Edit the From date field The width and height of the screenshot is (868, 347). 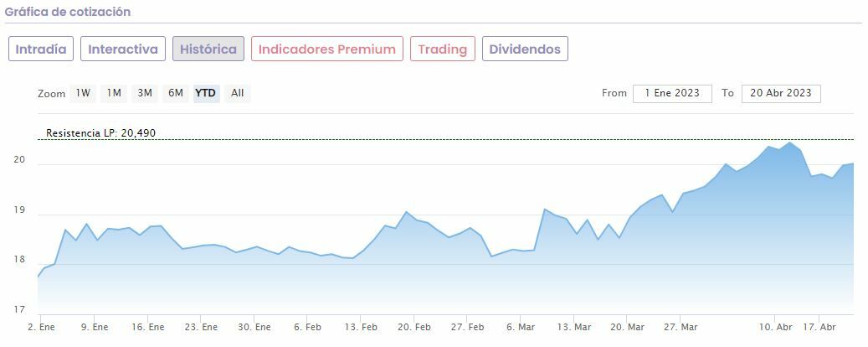(x=672, y=93)
